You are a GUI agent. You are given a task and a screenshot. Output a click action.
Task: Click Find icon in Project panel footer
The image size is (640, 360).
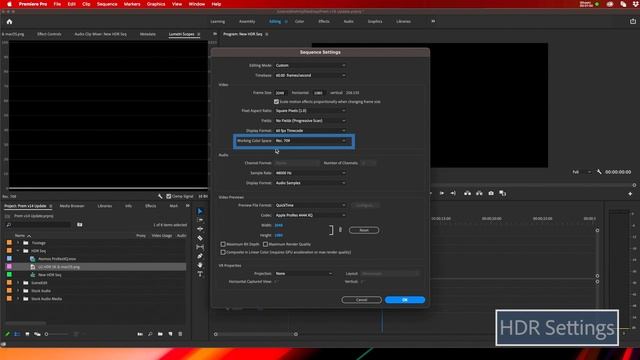coord(150,334)
